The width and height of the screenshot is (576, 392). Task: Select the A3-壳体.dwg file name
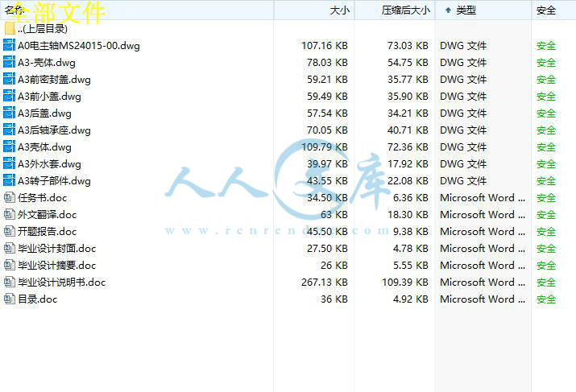click(x=46, y=63)
